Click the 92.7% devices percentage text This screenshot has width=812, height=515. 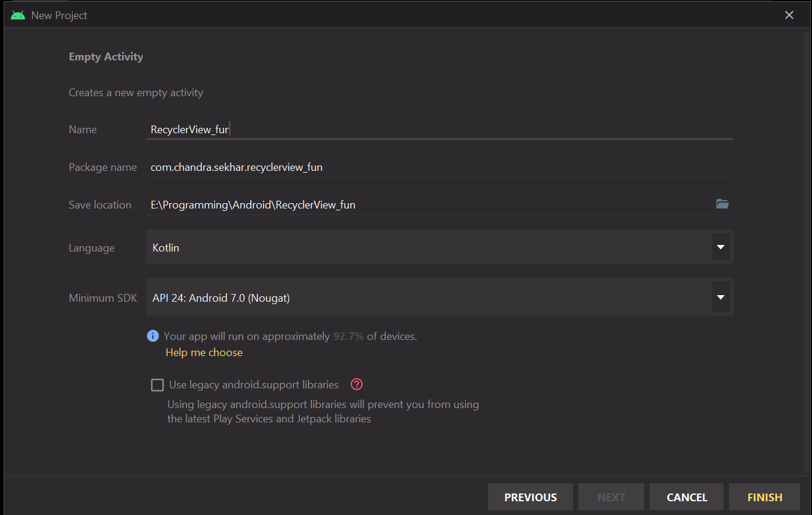[x=348, y=336]
